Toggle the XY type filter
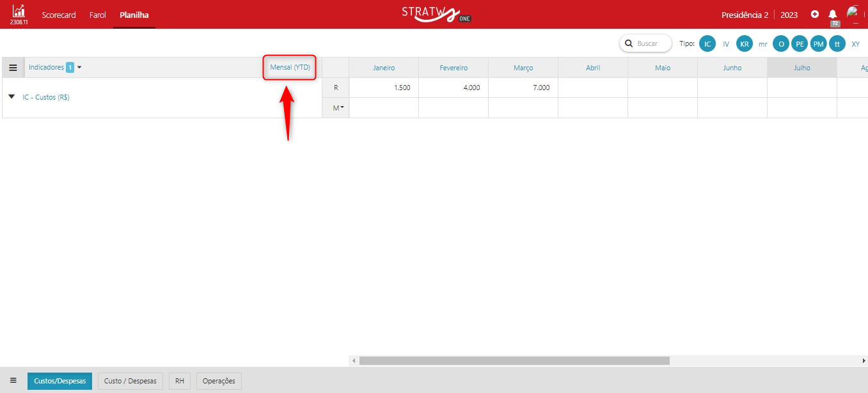This screenshot has height=393, width=868. (855, 43)
